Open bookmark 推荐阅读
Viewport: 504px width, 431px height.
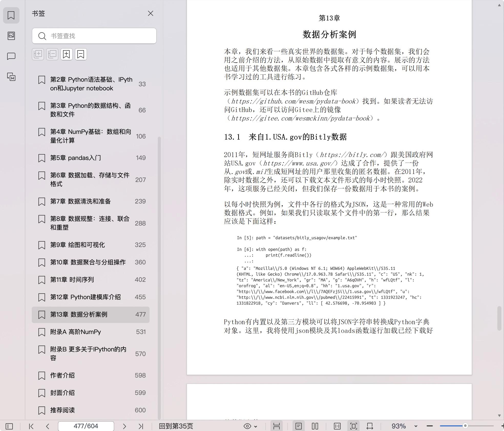click(x=91, y=410)
